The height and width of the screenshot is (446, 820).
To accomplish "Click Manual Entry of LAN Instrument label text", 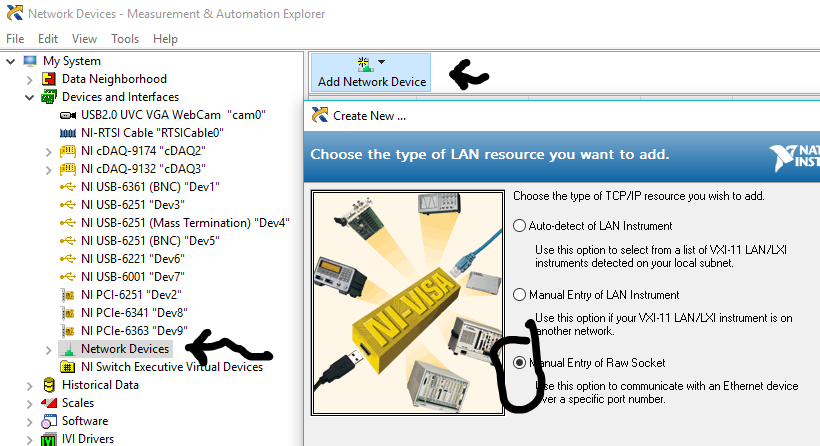I will tap(604, 295).
